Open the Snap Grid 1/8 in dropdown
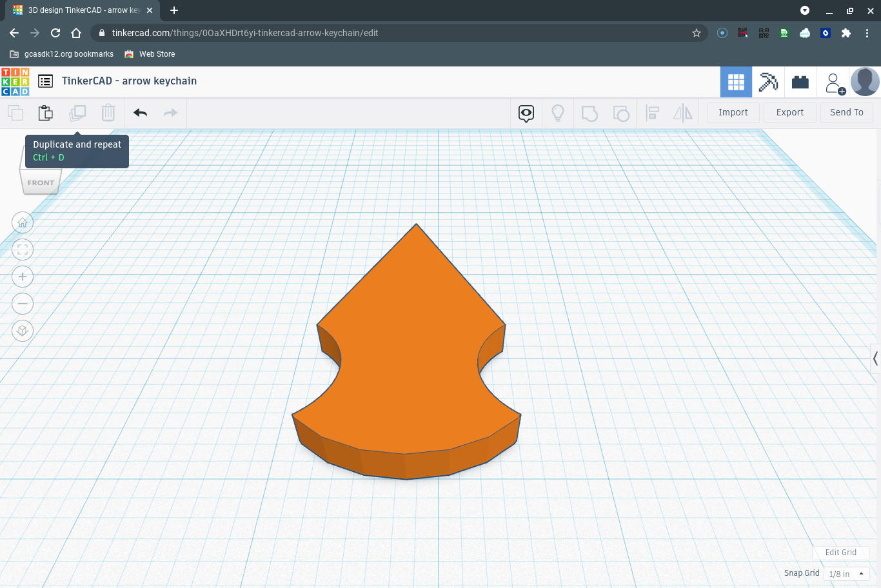Image resolution: width=881 pixels, height=588 pixels. coord(847,574)
